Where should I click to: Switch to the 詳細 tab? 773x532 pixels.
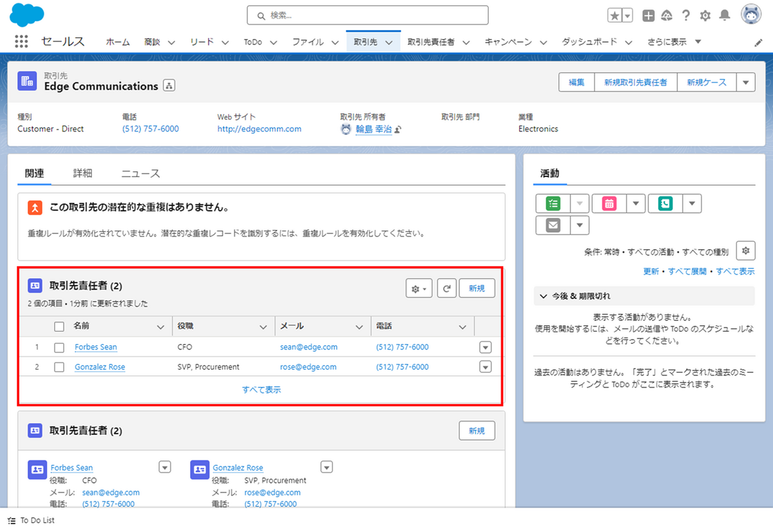(x=82, y=173)
